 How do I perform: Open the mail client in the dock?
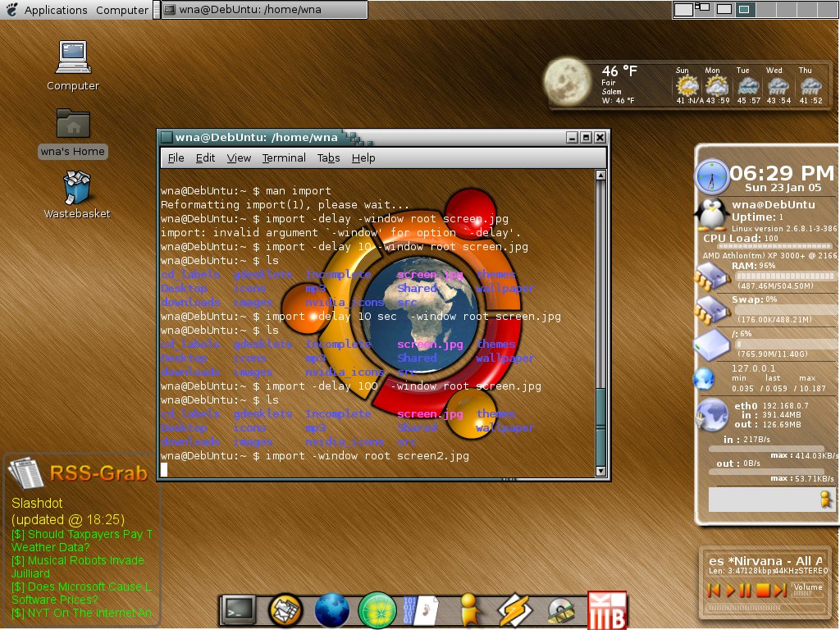(285, 610)
